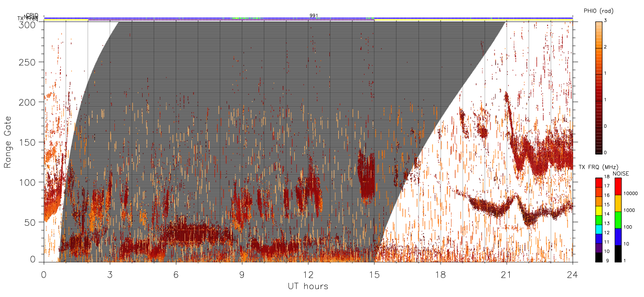Click the TX FRQ legend tick "9"

(608, 260)
